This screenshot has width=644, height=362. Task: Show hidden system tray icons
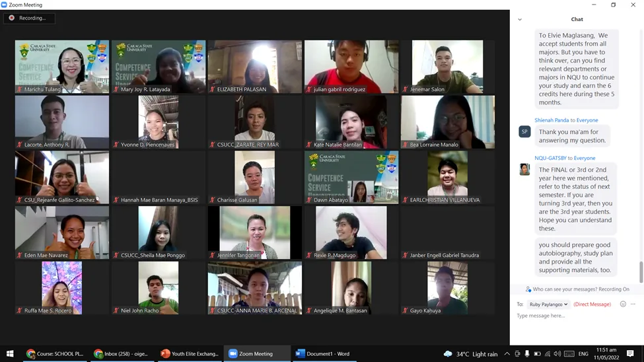(507, 353)
